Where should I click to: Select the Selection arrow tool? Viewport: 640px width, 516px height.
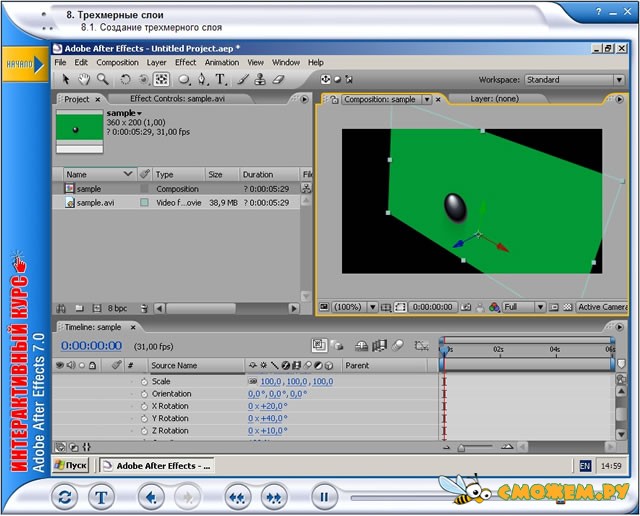(x=65, y=79)
